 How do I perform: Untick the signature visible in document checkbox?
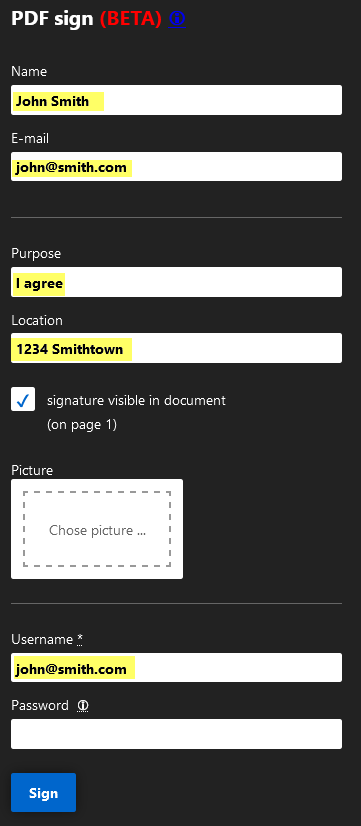click(x=23, y=399)
